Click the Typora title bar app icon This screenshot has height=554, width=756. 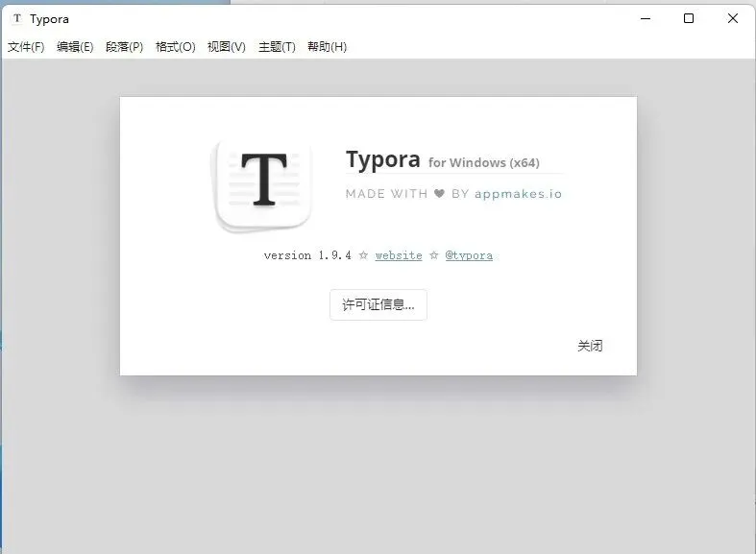[x=17, y=19]
